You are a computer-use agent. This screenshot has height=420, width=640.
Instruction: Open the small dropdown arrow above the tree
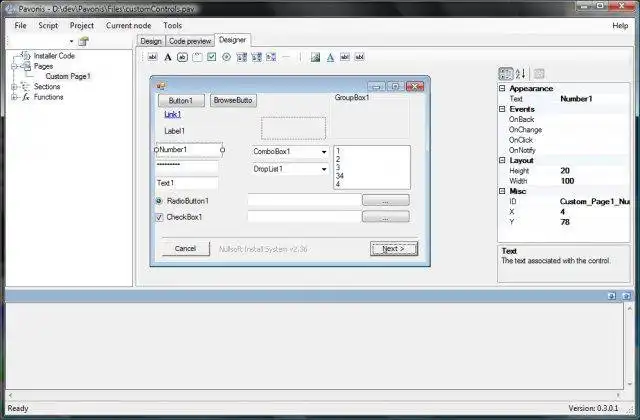[x=71, y=41]
